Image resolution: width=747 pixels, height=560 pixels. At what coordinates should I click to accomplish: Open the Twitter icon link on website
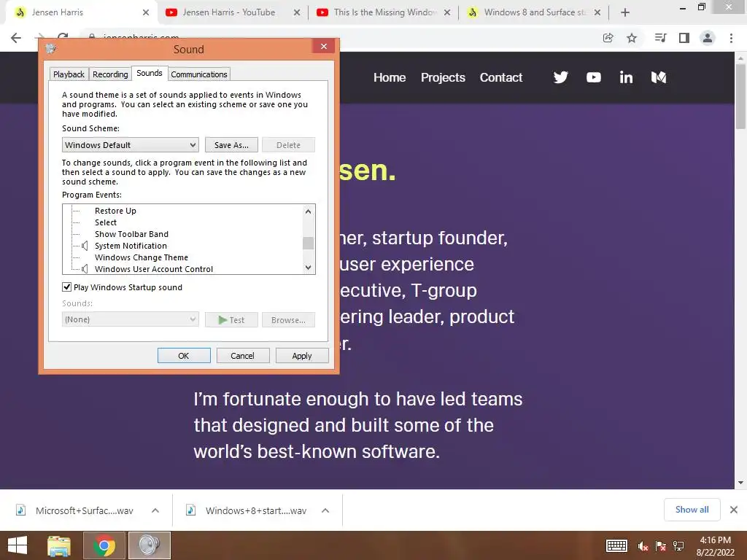click(561, 77)
